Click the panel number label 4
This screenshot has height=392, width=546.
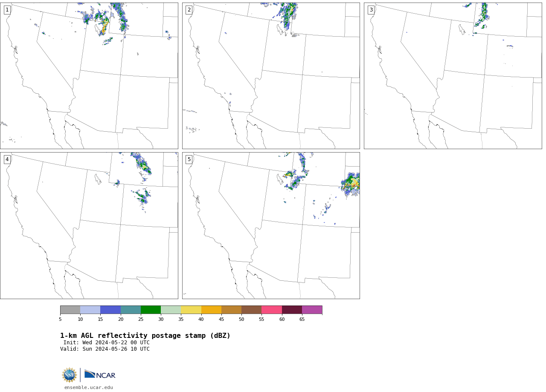[x=7, y=159]
